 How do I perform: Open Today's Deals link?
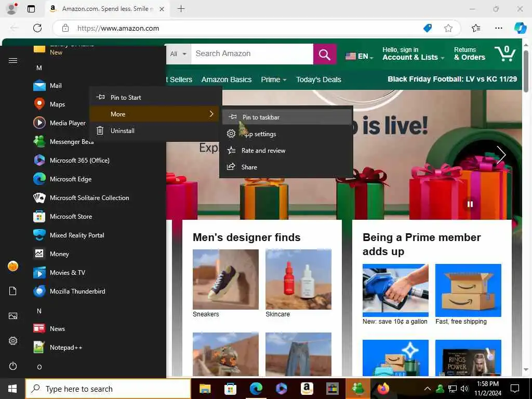318,79
